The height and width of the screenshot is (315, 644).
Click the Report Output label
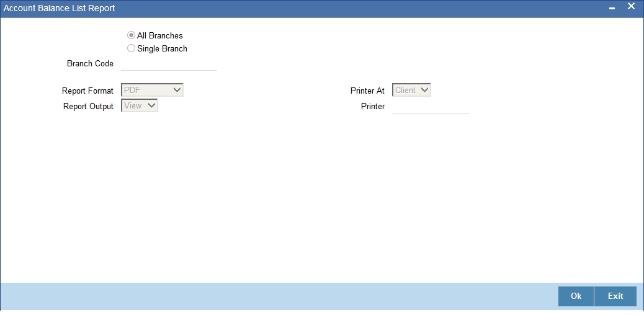[x=88, y=106]
